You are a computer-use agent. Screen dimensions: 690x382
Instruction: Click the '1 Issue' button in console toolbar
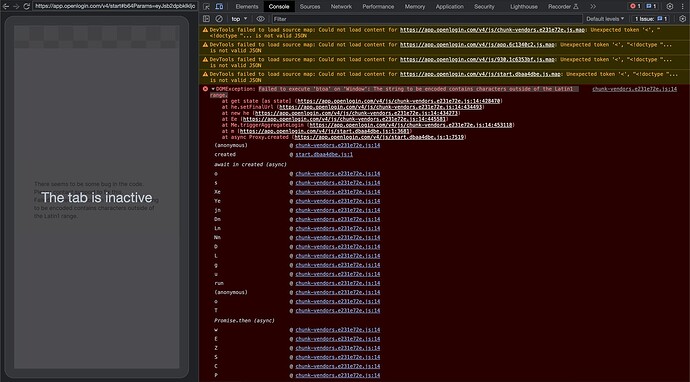tap(651, 19)
